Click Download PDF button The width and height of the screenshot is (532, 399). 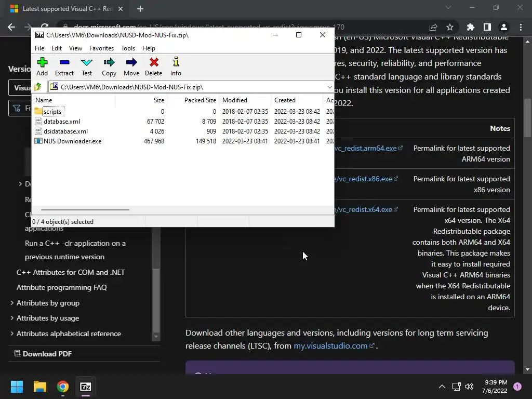[43, 354]
